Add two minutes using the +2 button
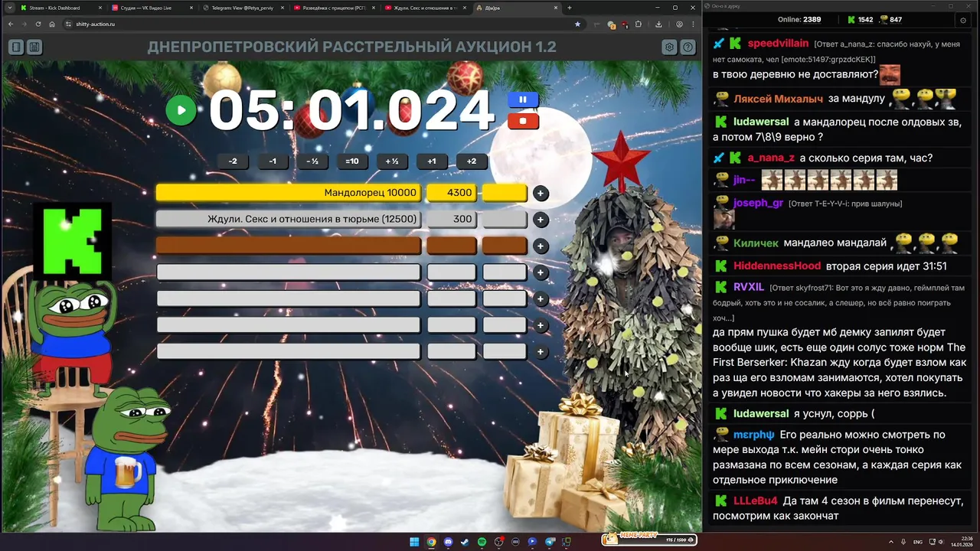 click(472, 161)
